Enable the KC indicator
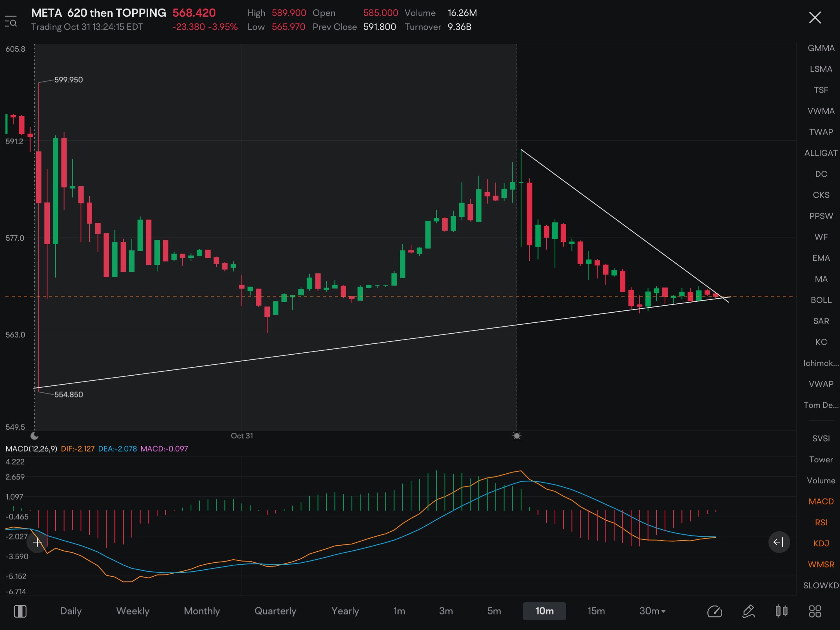The height and width of the screenshot is (630, 840). pyautogui.click(x=821, y=342)
